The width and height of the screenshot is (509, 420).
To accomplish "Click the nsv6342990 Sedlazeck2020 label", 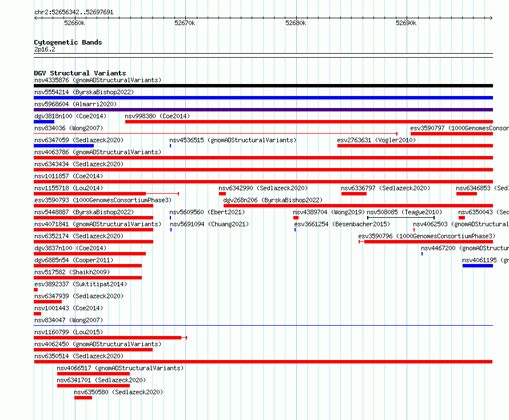I will 263,188.
